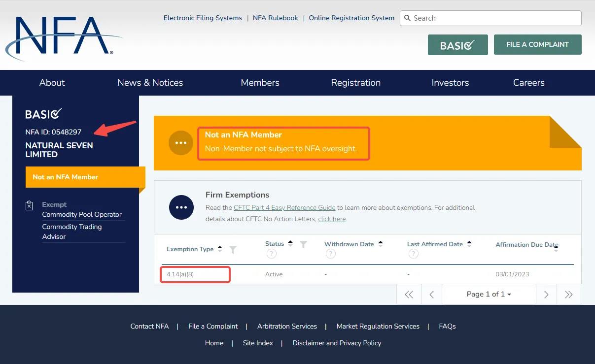Sort by Affirmation Due Date arrows

click(556, 249)
